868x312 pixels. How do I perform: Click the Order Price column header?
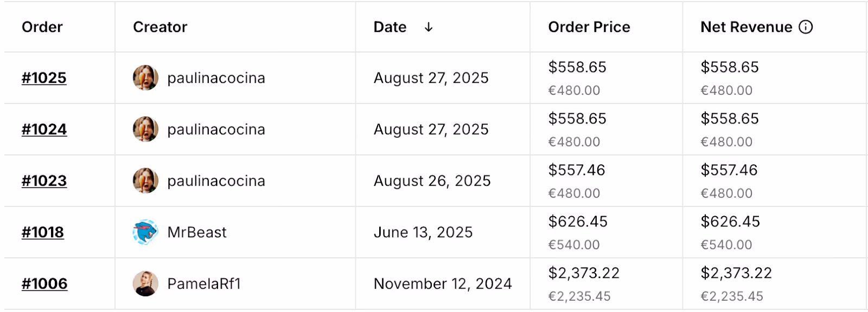pyautogui.click(x=589, y=27)
